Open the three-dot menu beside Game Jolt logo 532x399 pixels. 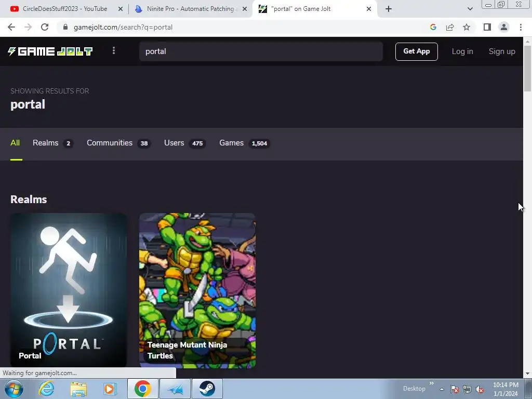point(114,50)
